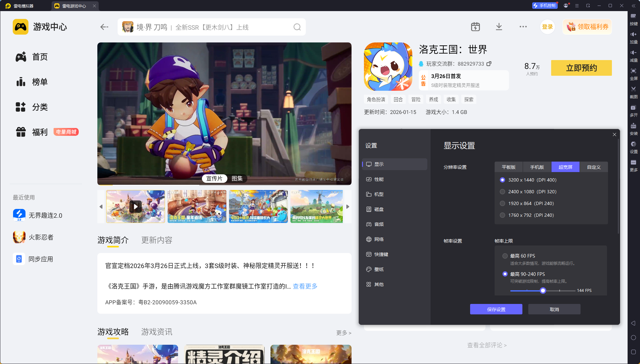The width and height of the screenshot is (640, 364).
Task: Open the calendar schedule icon
Action: coord(475,27)
